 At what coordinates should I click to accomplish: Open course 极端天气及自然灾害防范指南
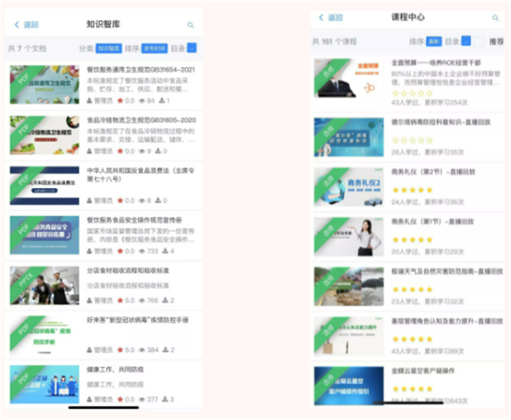click(441, 270)
